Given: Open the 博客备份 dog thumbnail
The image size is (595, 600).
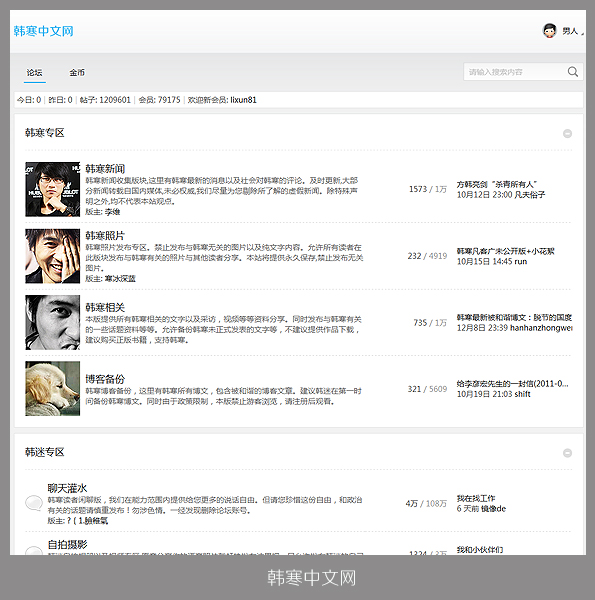Looking at the screenshot, I should [x=52, y=388].
